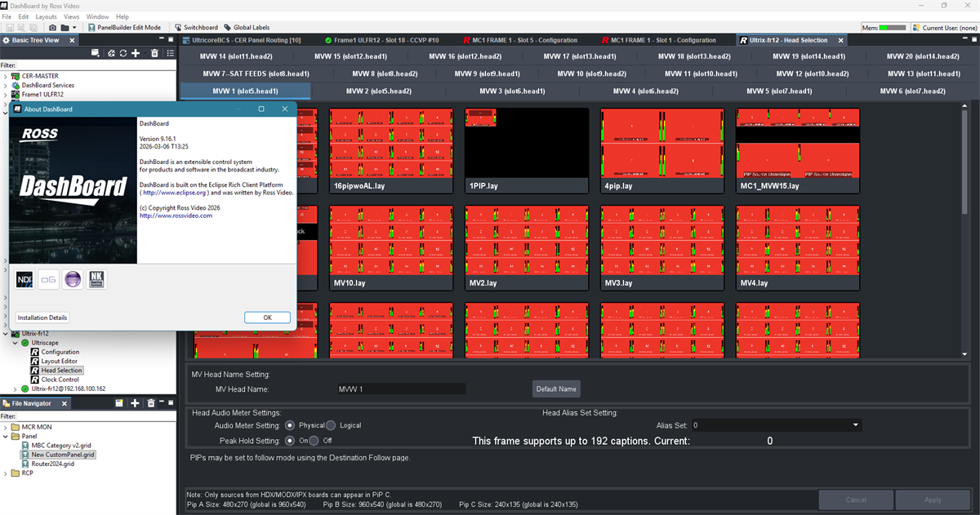Click the MV Head Name input field
The width and height of the screenshot is (980, 515).
click(401, 389)
